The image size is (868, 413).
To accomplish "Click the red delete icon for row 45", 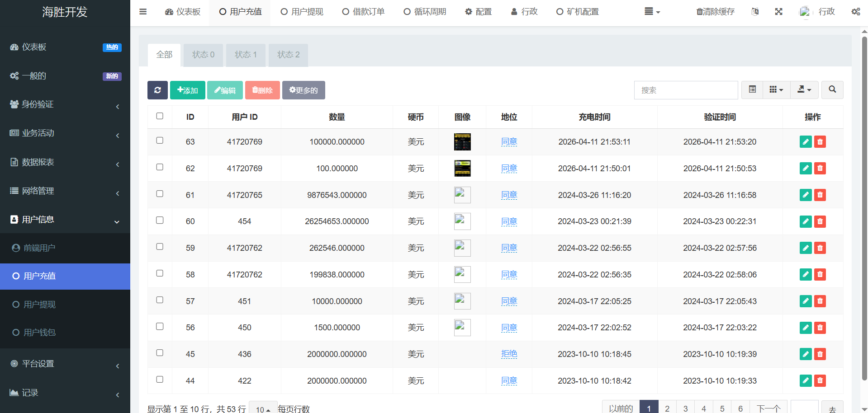I will (820, 354).
